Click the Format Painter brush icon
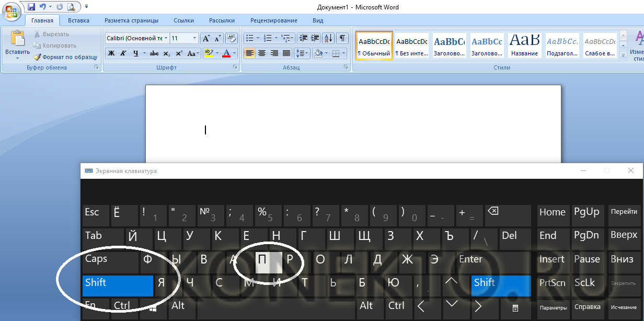644x321 pixels. (38, 57)
